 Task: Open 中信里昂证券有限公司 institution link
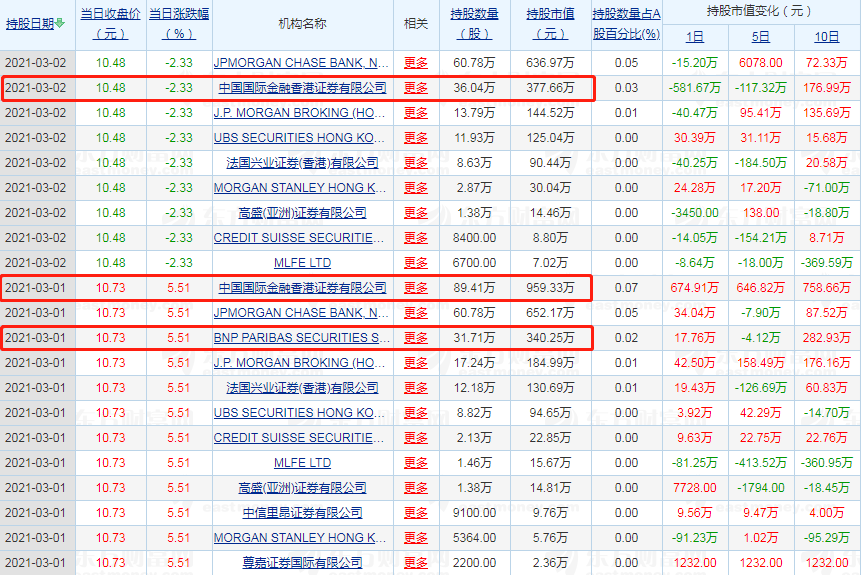303,512
